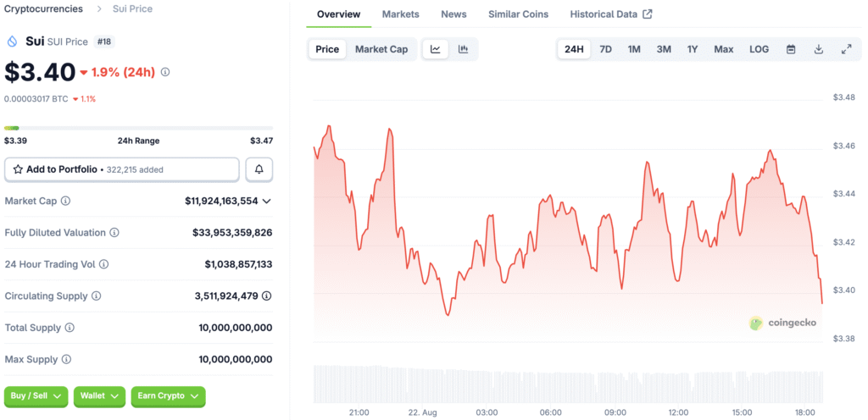Click the $3.40 current price
The width and height of the screenshot is (868, 420).
coord(40,72)
